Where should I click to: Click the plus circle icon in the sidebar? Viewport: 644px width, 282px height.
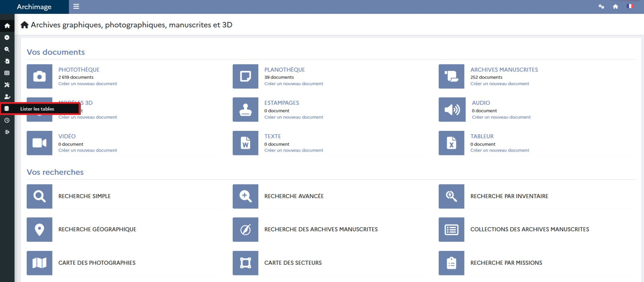[x=7, y=38]
